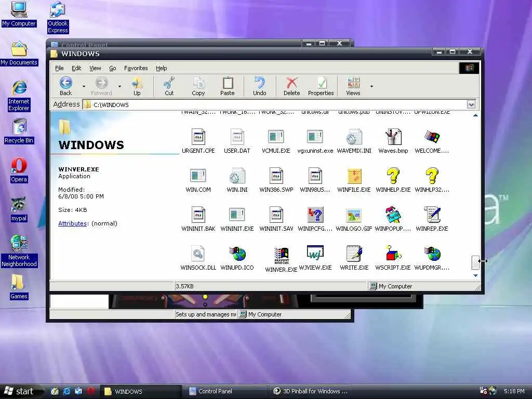The height and width of the screenshot is (399, 532).
Task: Select the WINLOGO.GIF image file
Action: click(354, 219)
